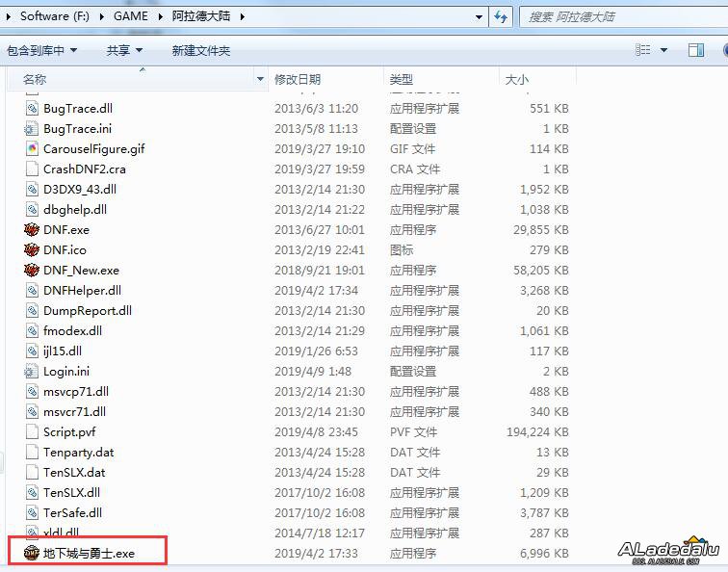Toggle the preview pane button
728x572 pixels.
pyautogui.click(x=695, y=50)
